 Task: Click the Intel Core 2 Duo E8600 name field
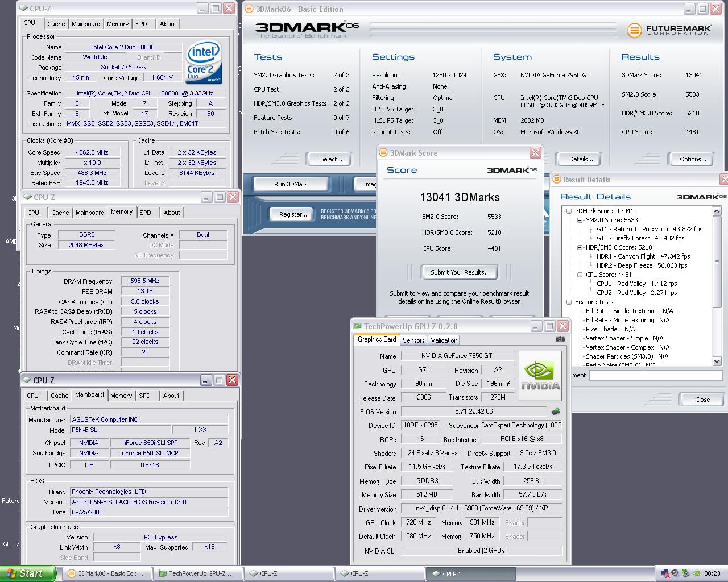(123, 47)
